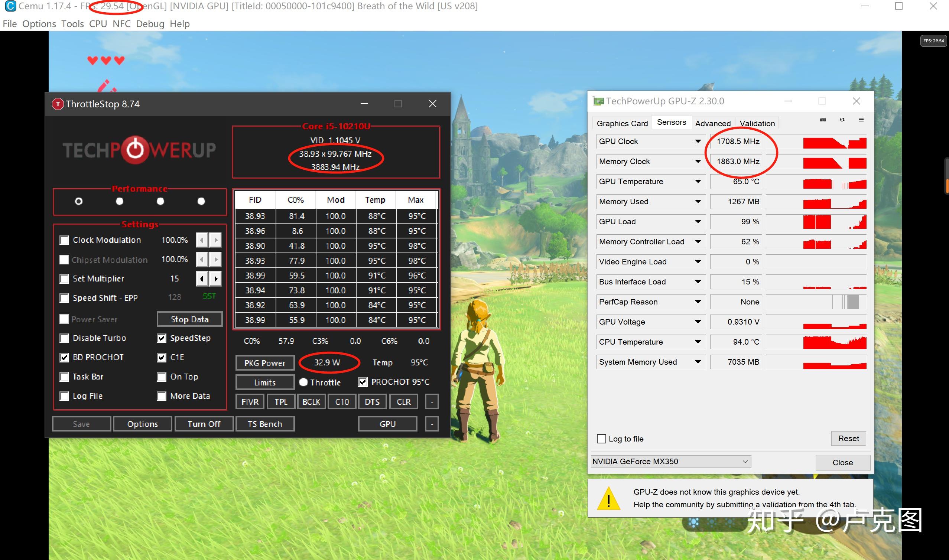Decrease Set Multiplier with left arrow
949x560 pixels.
point(202,279)
